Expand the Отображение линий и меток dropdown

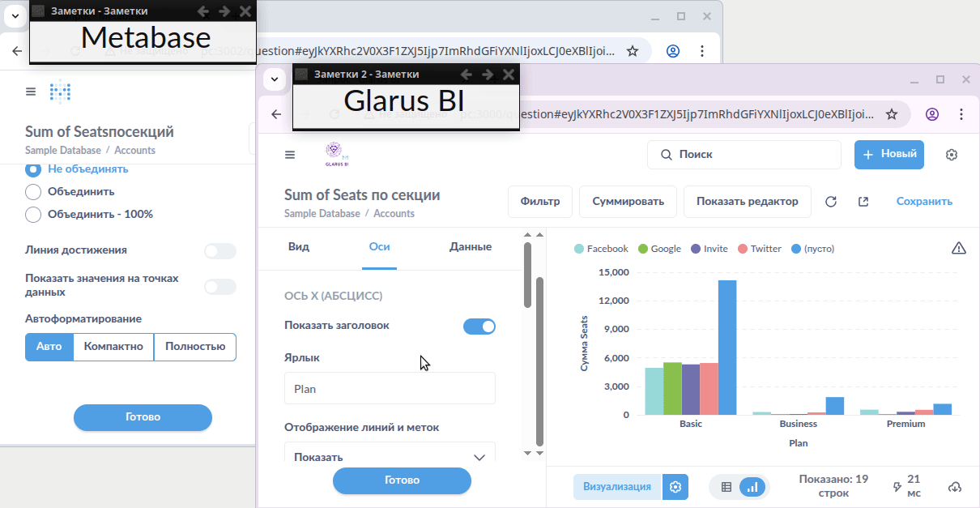click(x=390, y=457)
